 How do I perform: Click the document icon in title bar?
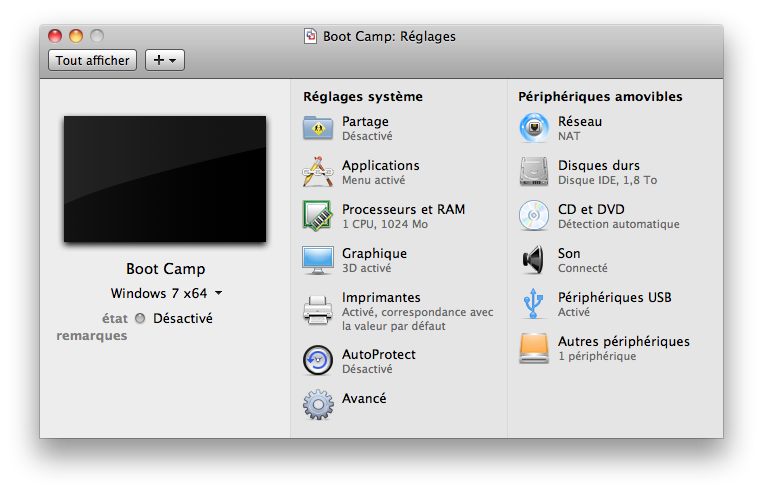[x=310, y=36]
